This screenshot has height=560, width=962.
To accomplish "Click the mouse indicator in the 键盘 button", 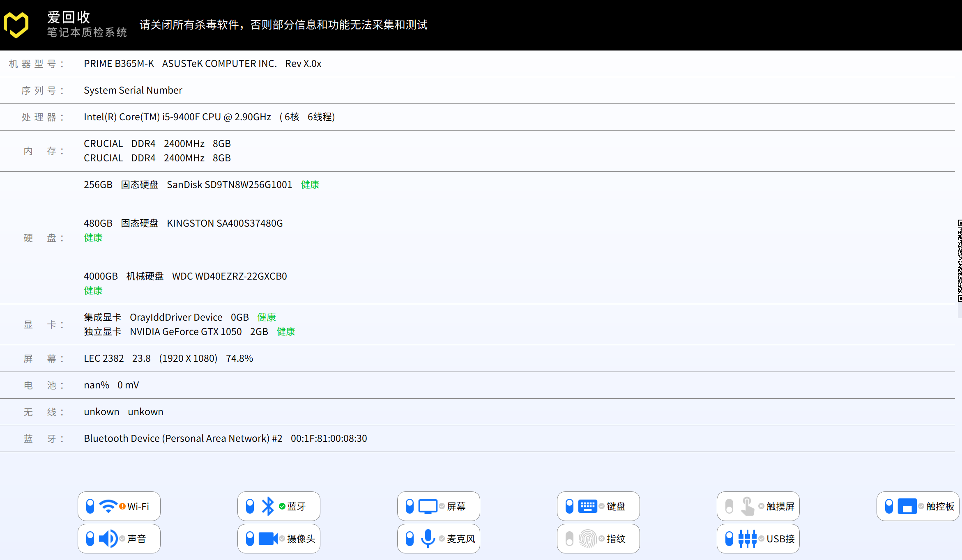I will 570,506.
